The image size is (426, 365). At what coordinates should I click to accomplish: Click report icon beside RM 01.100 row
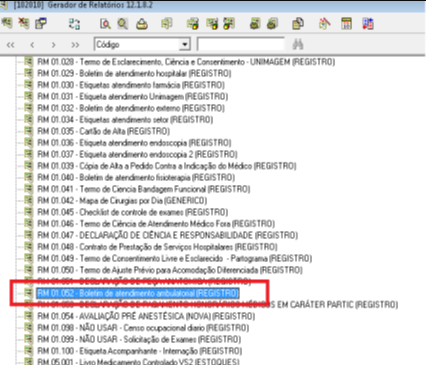(29, 351)
